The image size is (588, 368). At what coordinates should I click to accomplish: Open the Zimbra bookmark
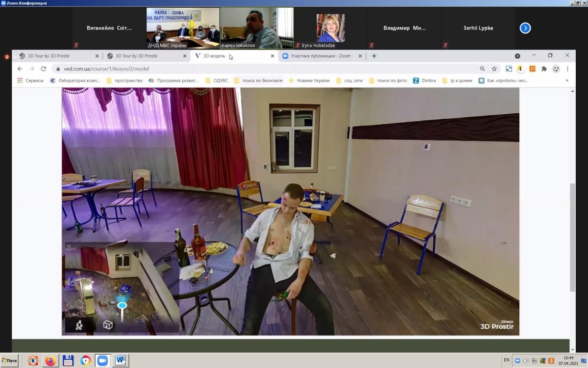pos(424,80)
